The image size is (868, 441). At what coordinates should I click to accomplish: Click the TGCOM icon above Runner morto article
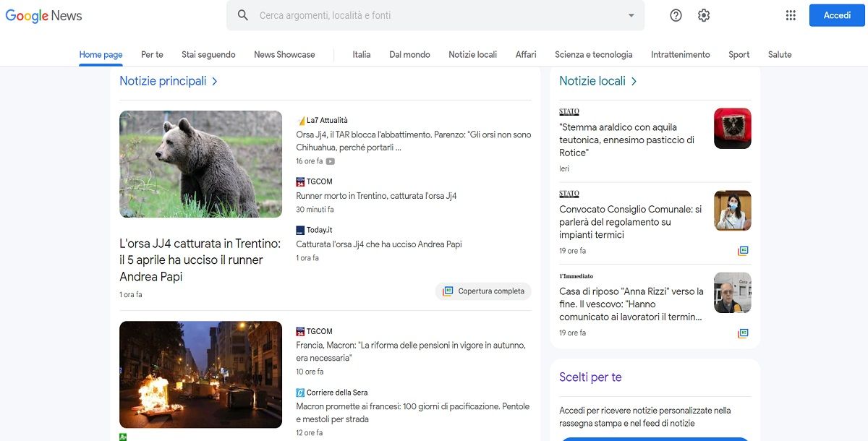pyautogui.click(x=300, y=181)
